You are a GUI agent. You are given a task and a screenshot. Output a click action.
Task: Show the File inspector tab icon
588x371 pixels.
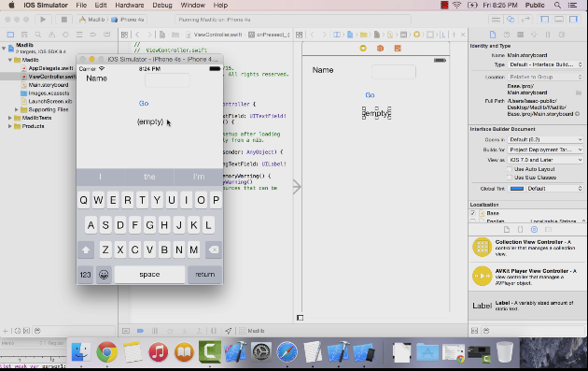[x=493, y=35]
